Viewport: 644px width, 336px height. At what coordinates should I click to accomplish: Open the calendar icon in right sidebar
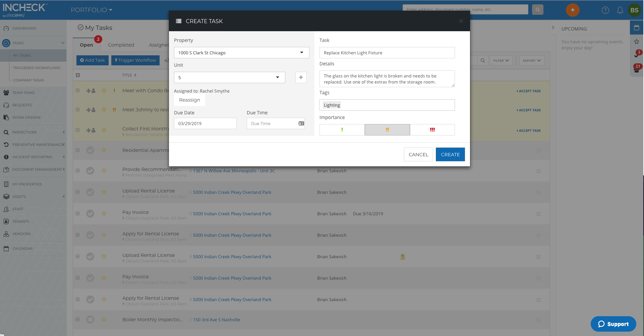(636, 28)
